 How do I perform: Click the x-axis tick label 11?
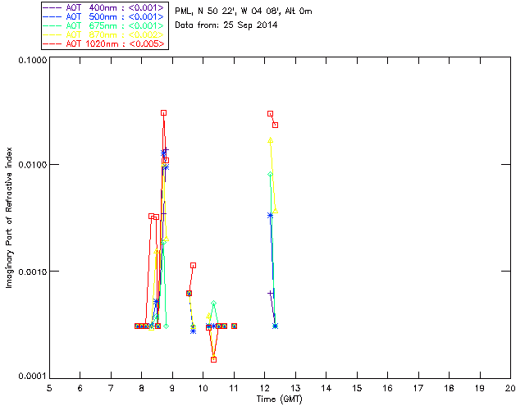point(234,388)
